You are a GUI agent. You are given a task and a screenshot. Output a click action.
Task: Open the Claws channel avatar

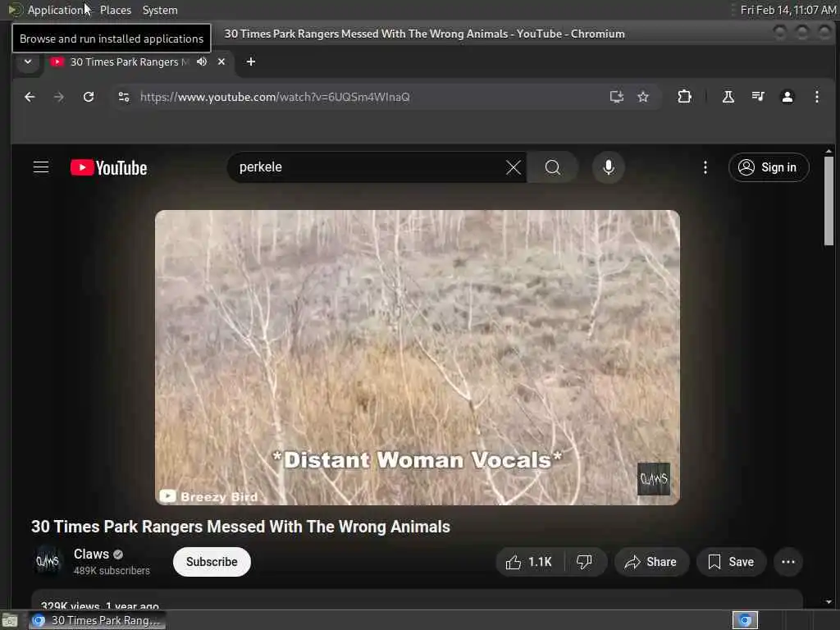tap(48, 561)
